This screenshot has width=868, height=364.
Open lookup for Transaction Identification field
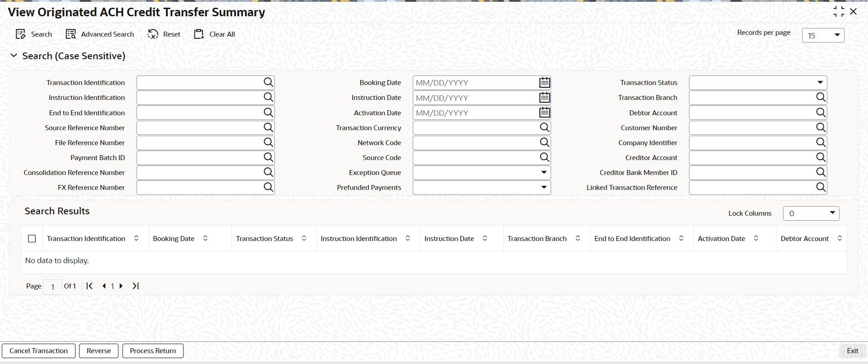point(269,82)
